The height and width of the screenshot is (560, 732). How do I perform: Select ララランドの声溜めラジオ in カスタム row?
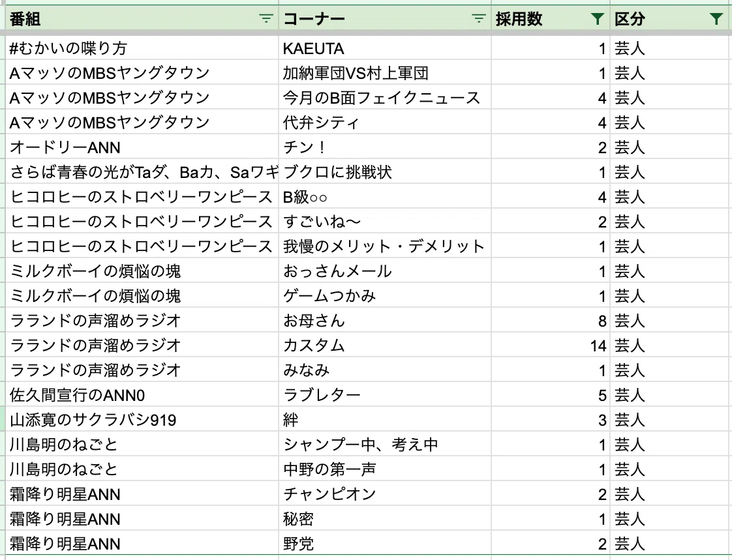click(142, 346)
